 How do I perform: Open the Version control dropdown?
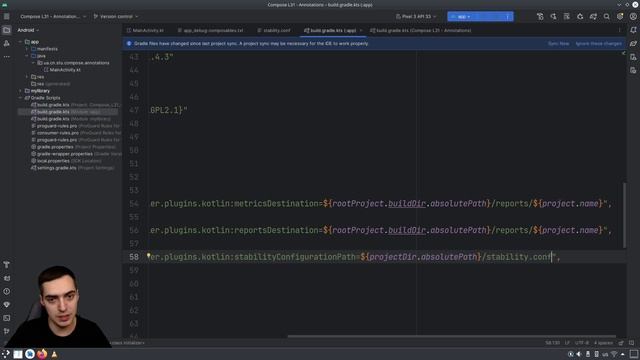click(x=116, y=16)
